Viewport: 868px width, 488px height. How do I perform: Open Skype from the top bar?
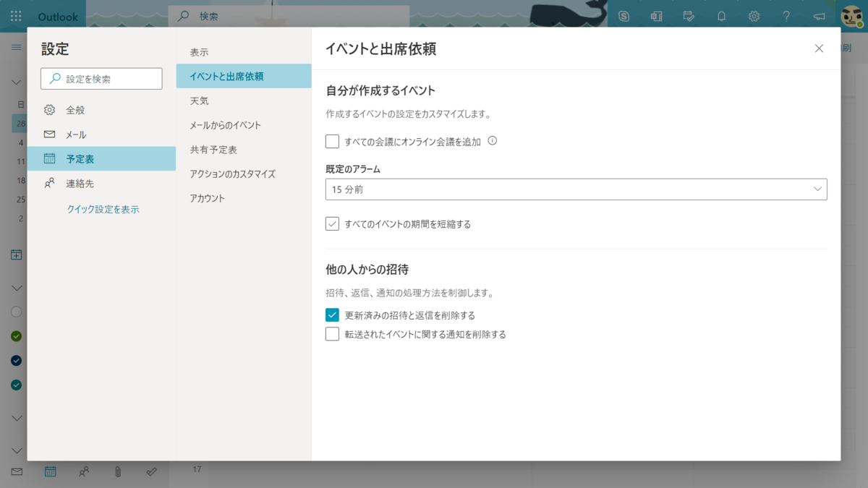click(624, 16)
